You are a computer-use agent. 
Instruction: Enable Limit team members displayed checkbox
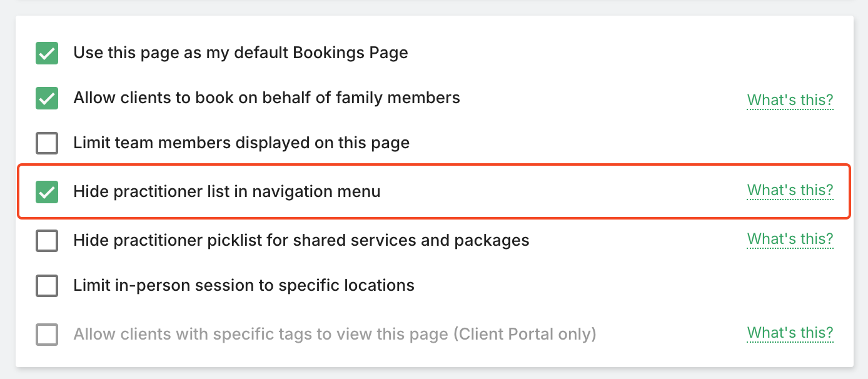point(47,143)
